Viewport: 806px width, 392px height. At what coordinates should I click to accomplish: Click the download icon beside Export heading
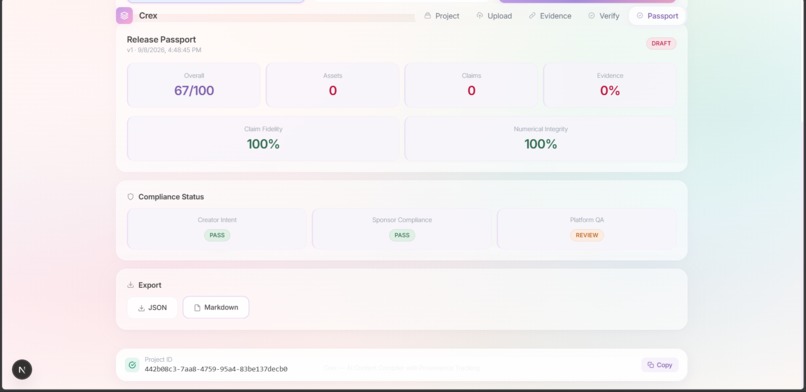[x=131, y=285]
